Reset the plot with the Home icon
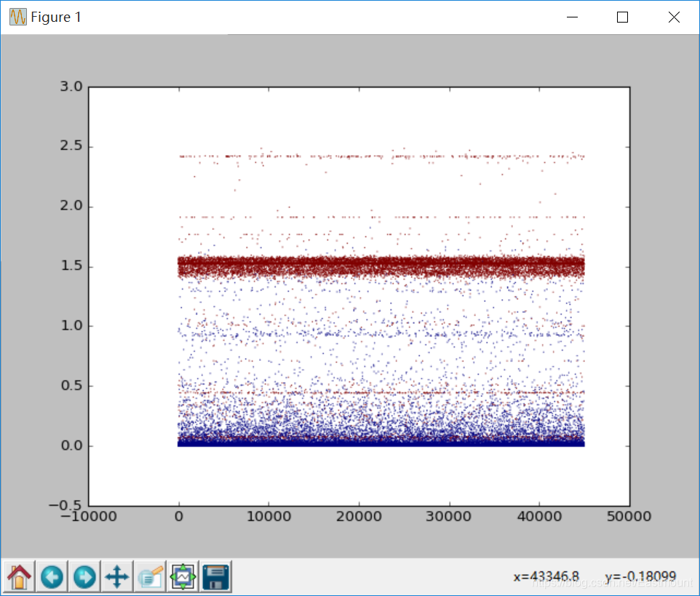The width and height of the screenshot is (700, 596). point(19,577)
